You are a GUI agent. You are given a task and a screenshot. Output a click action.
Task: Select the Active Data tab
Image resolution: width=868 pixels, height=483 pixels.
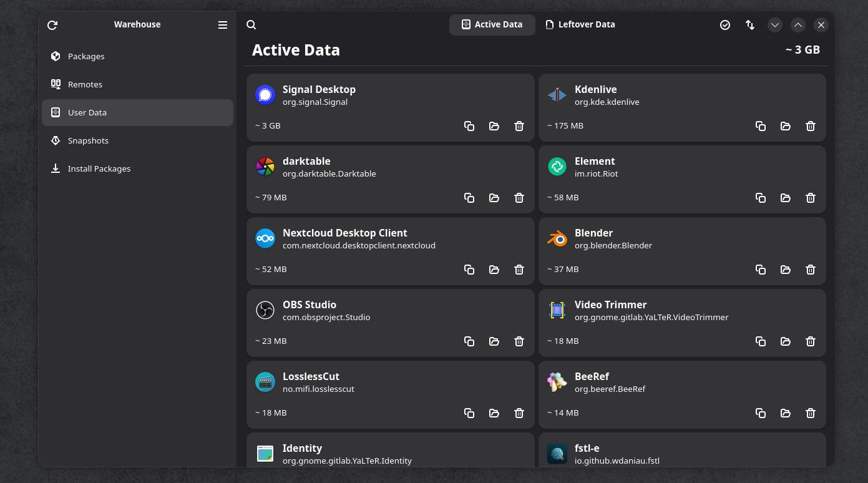pyautogui.click(x=492, y=24)
